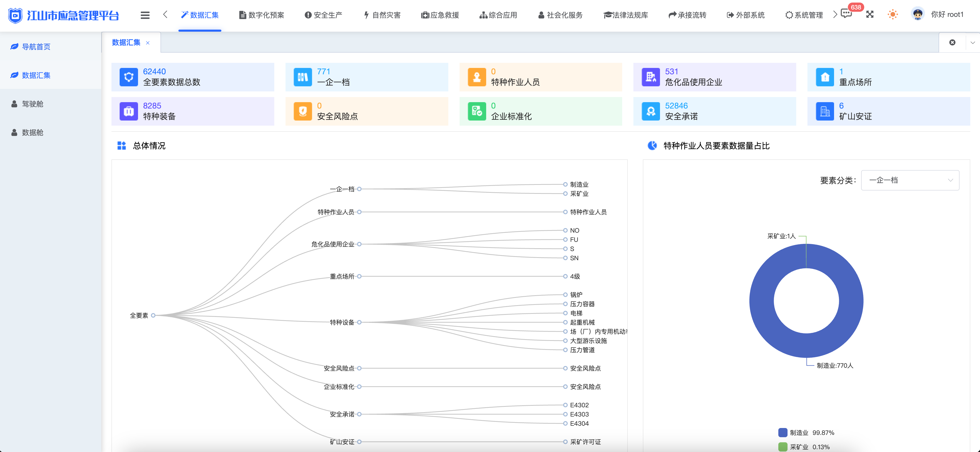Open the 要素分类 一企一档 dropdown

910,180
